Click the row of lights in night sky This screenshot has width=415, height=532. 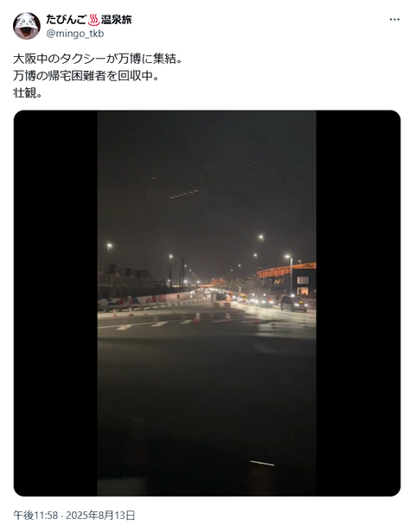click(183, 194)
